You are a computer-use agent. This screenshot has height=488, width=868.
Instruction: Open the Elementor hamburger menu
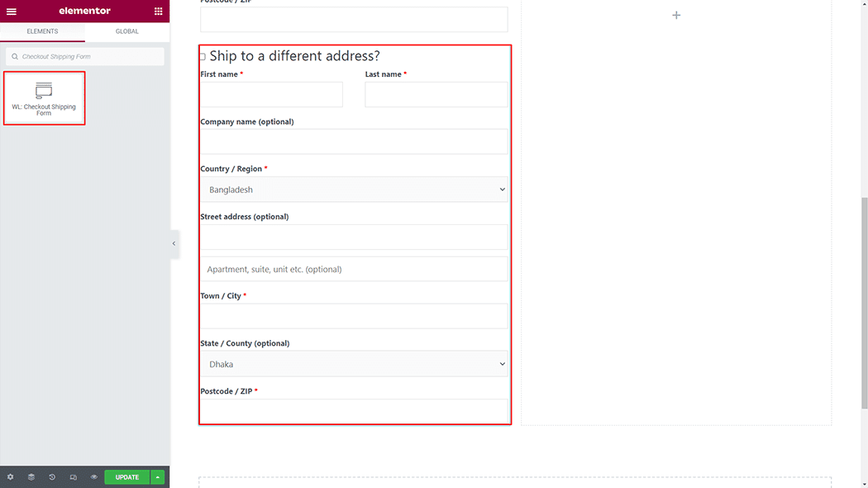point(12,12)
